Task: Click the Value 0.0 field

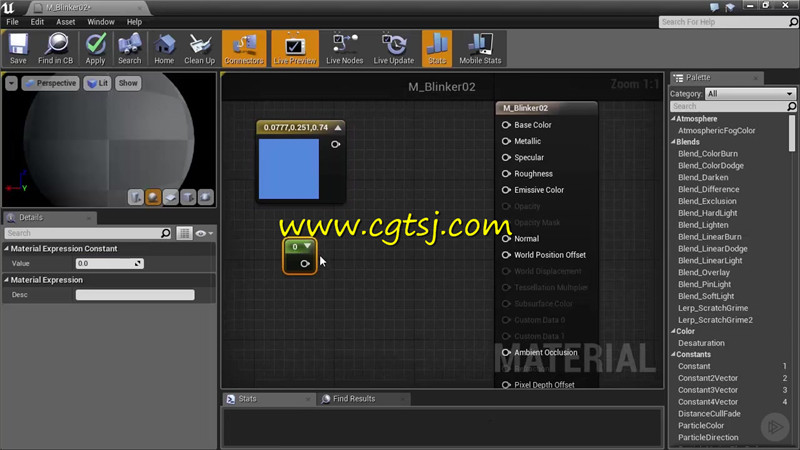Action: click(x=109, y=264)
